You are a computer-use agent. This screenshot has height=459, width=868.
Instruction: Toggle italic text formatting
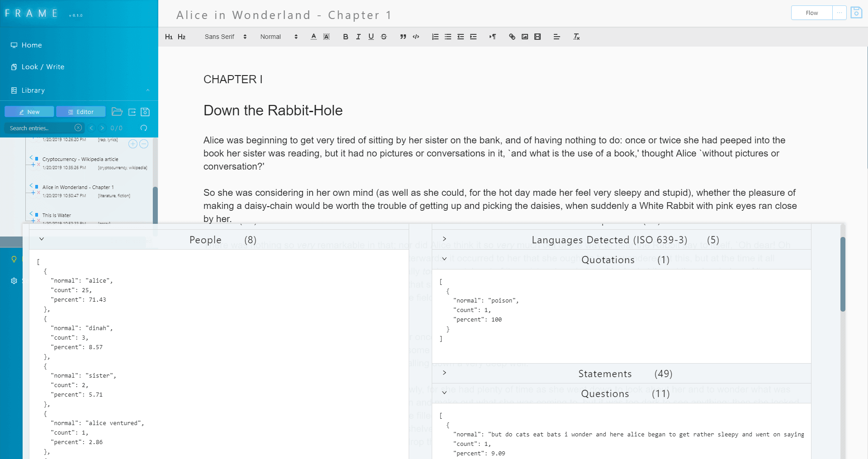(x=358, y=37)
